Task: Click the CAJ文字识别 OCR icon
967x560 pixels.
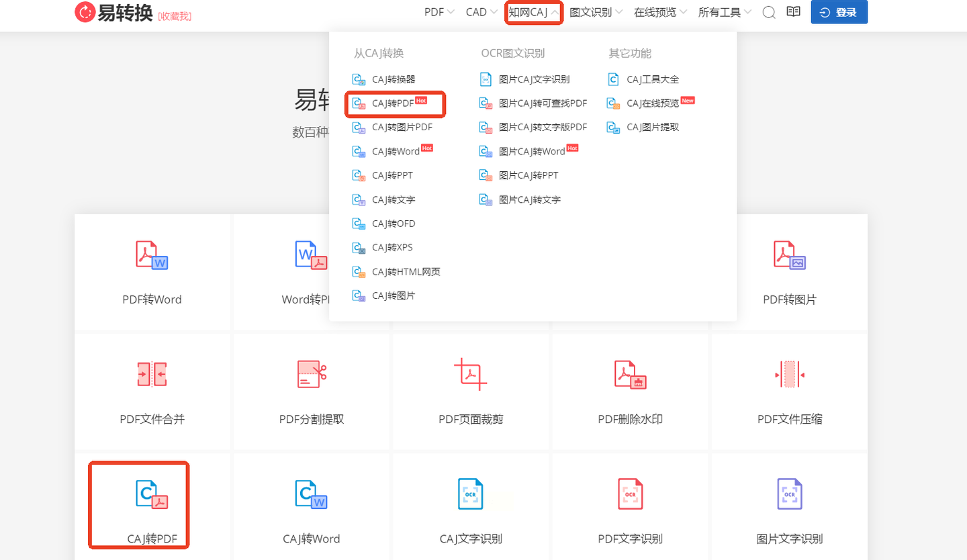Action: coord(470,494)
